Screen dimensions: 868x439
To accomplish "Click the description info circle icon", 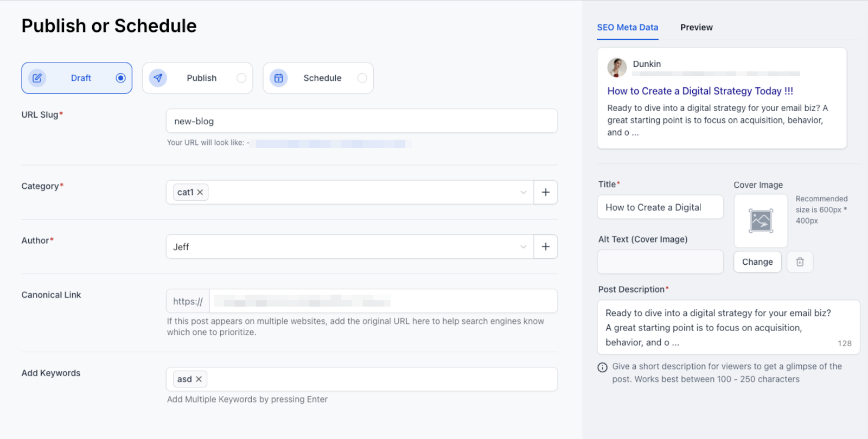I will coord(602,367).
